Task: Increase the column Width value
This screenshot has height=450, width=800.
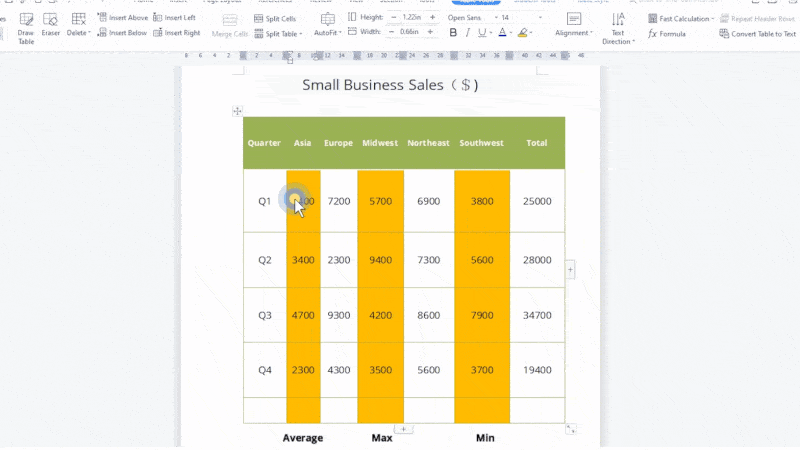Action: (430, 32)
